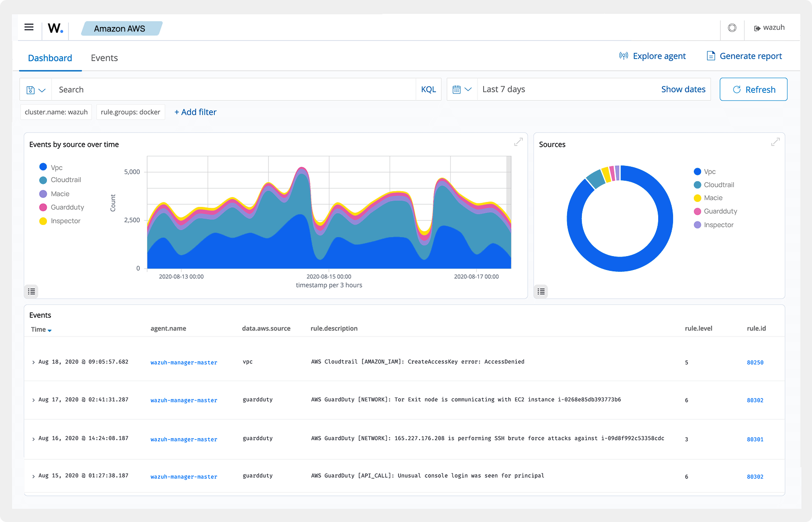Click the Explore agent icon

pos(623,56)
